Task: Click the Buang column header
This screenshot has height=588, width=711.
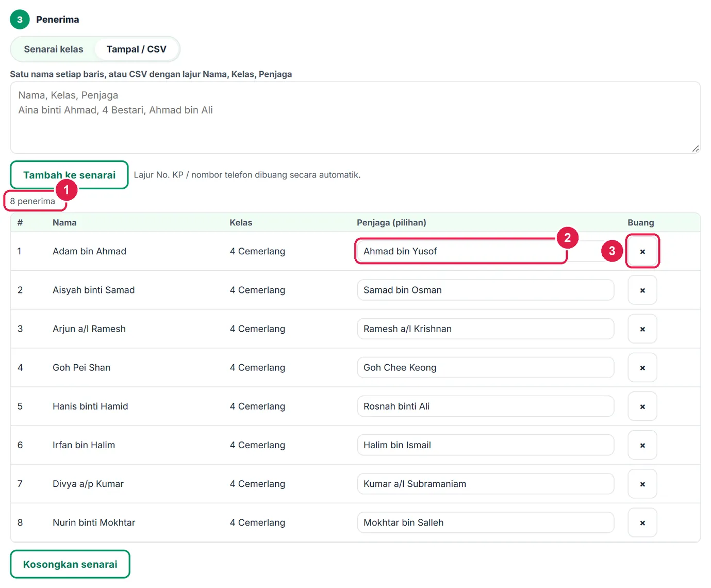Action: [640, 222]
